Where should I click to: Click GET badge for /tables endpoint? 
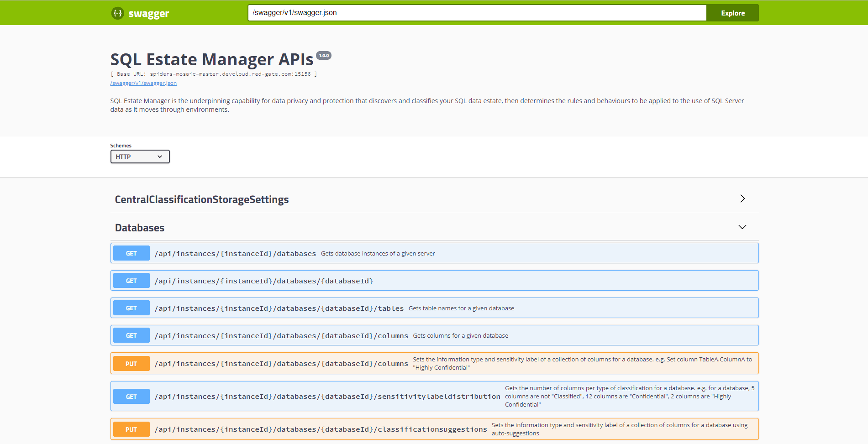[x=132, y=308]
